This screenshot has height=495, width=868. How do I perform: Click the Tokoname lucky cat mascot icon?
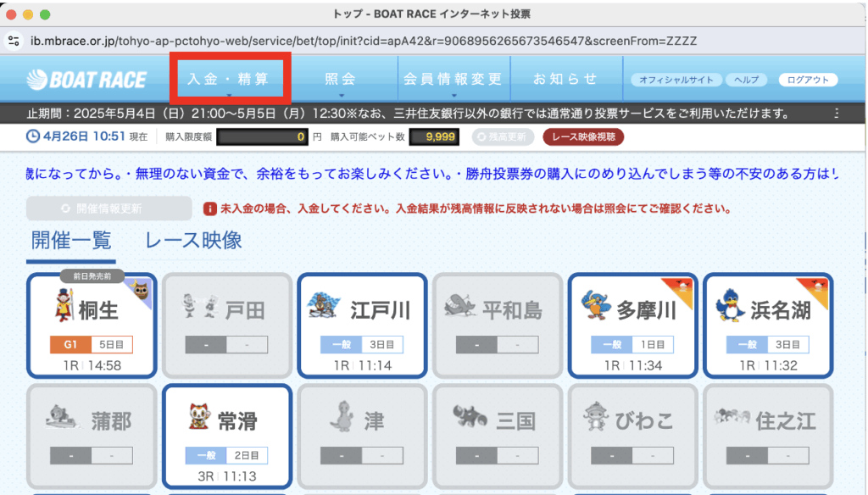point(197,417)
